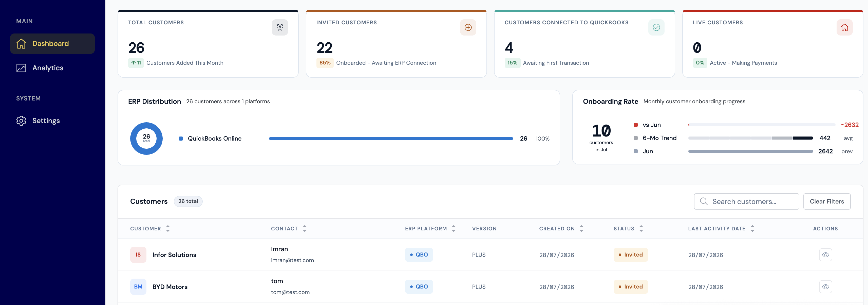Click the QuickBooks connected checkmark icon
868x305 pixels.
point(656,27)
